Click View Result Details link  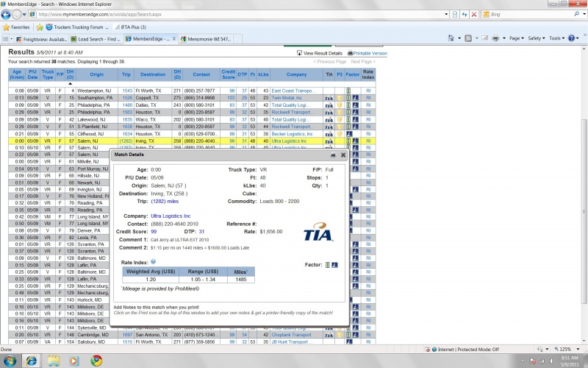click(x=323, y=53)
